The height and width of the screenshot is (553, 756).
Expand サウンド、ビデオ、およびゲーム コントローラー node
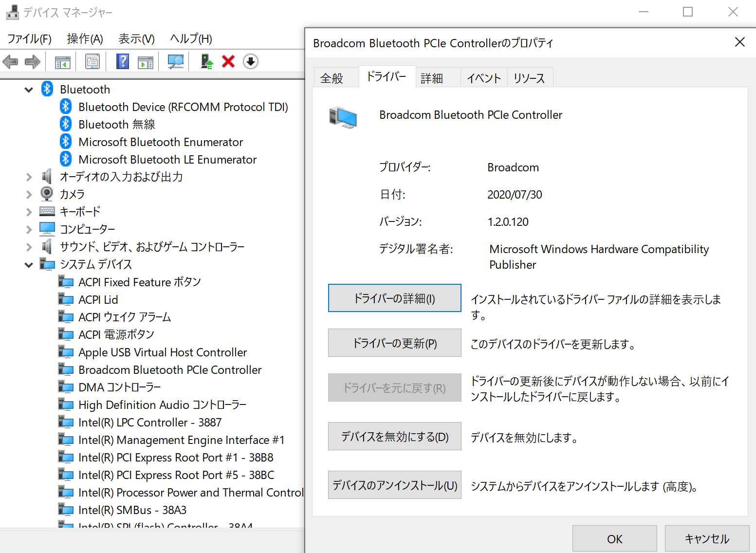point(29,247)
